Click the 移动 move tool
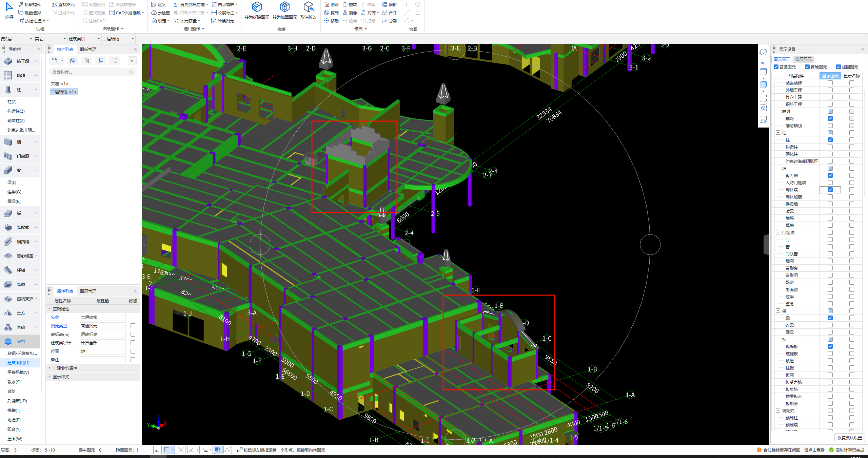This screenshot has width=868, height=458. (x=331, y=21)
